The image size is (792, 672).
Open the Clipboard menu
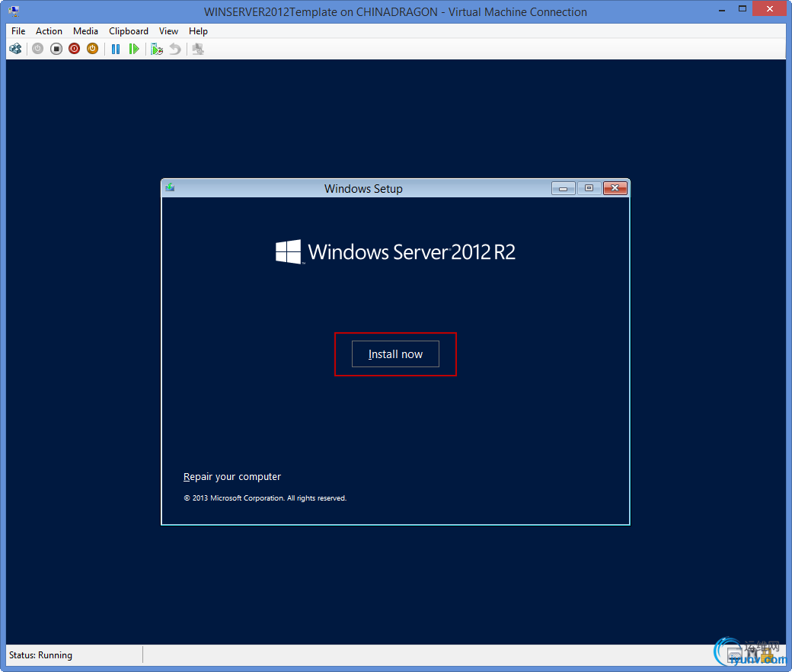(x=129, y=31)
